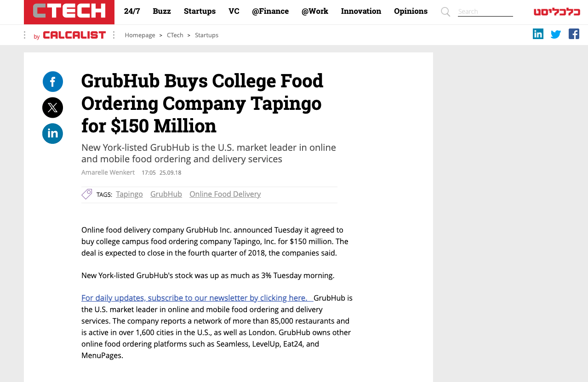Share article via round Facebook icon
Image resolution: width=588 pixels, height=382 pixels.
53,82
